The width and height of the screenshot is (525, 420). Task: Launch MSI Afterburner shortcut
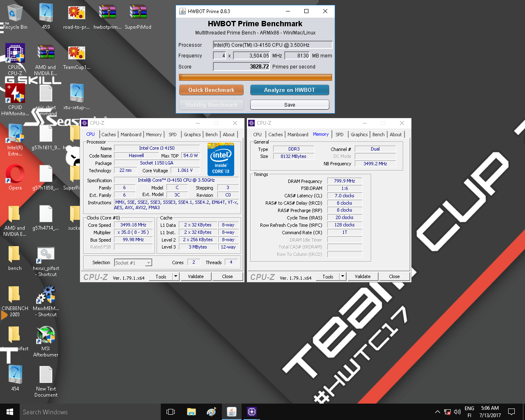(x=46, y=342)
